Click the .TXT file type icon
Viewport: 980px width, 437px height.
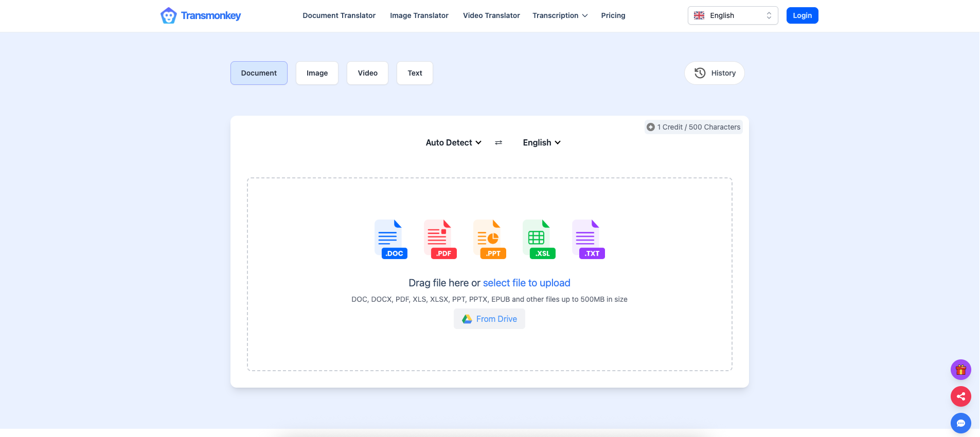point(588,239)
